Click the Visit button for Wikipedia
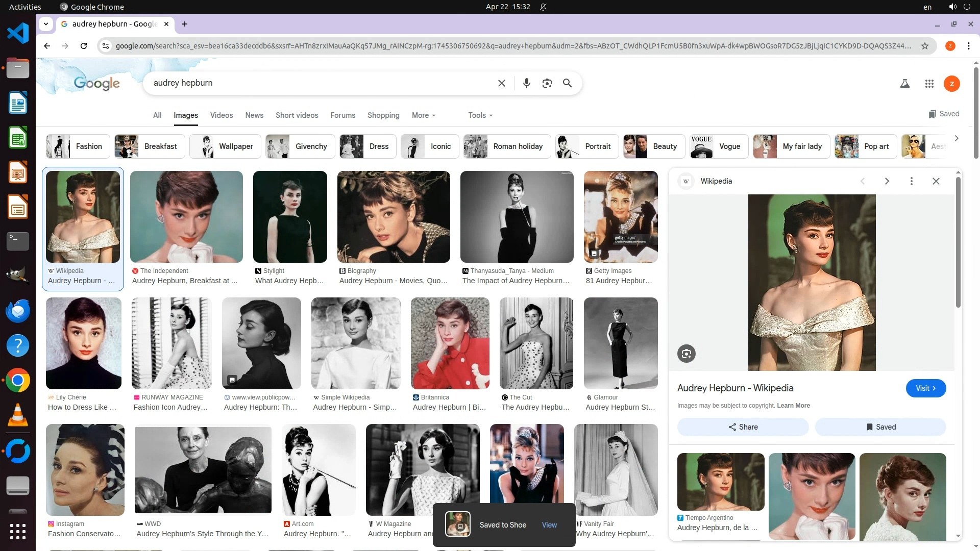Image resolution: width=980 pixels, height=551 pixels. (925, 388)
